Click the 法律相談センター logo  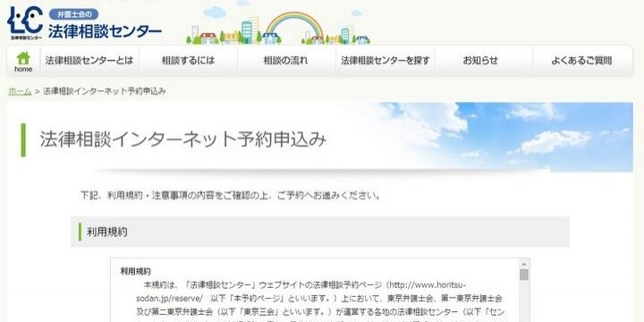point(84,23)
